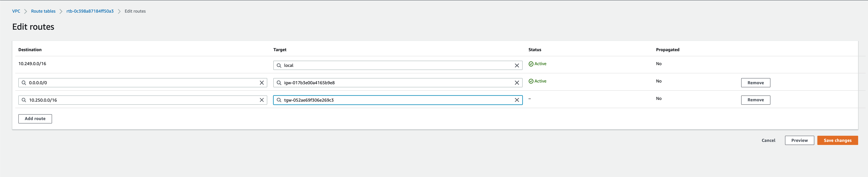Screen dimensions: 868x177
Task: Click Add route button
Action: click(35, 119)
